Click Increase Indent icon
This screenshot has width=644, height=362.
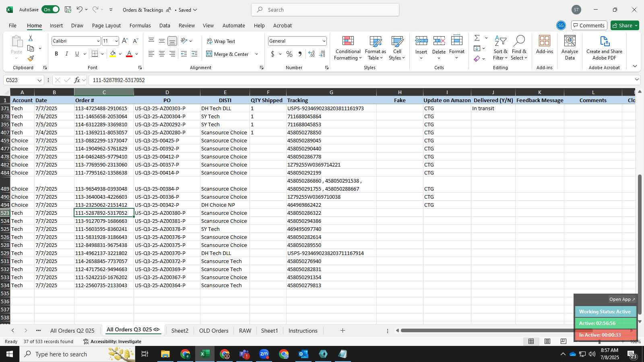(194, 54)
